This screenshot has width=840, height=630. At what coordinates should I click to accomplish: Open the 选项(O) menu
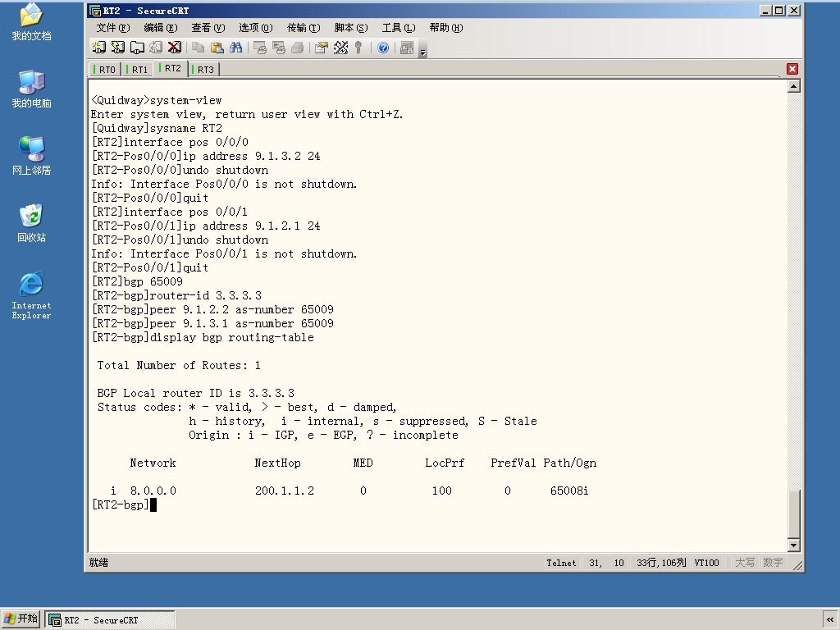click(x=256, y=28)
